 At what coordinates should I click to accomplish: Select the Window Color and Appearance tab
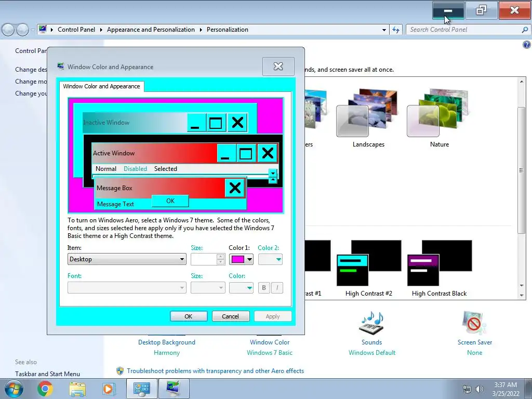[x=101, y=86]
